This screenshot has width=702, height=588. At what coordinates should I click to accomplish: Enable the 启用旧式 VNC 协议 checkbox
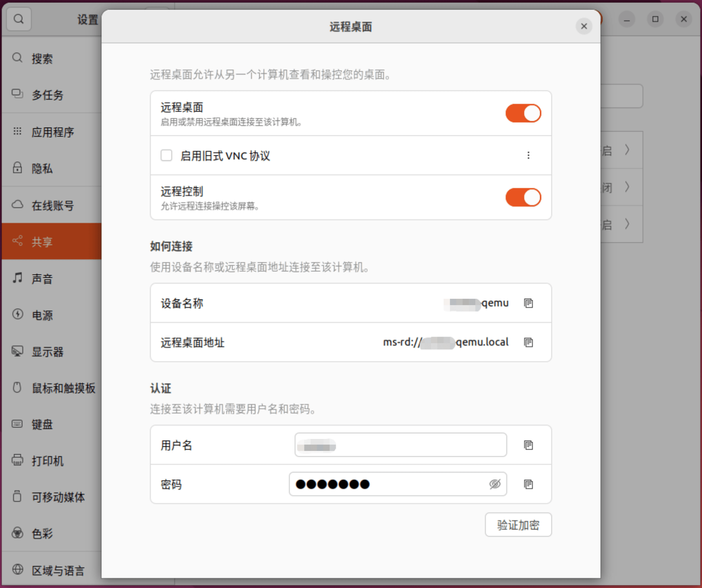tap(167, 156)
